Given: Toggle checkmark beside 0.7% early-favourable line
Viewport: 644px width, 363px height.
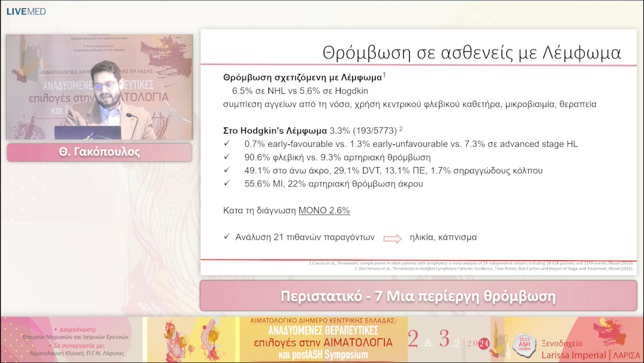Looking at the screenshot, I should point(227,144).
